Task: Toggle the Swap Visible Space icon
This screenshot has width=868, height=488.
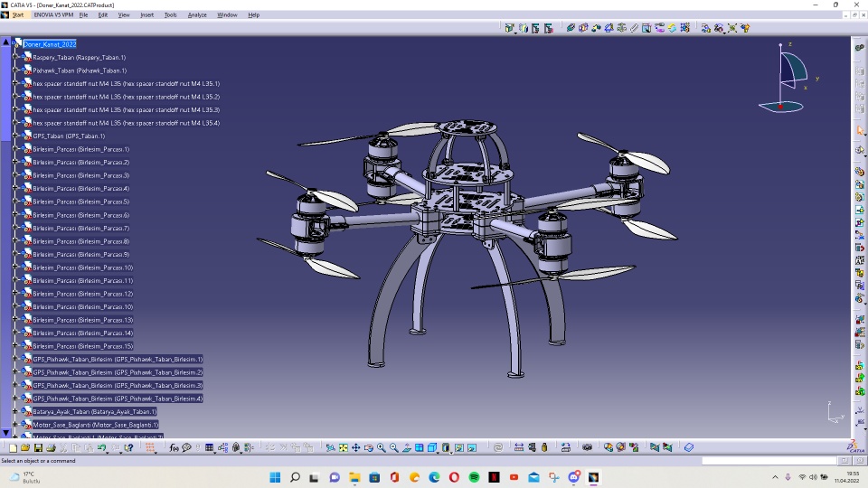Action: [x=472, y=447]
